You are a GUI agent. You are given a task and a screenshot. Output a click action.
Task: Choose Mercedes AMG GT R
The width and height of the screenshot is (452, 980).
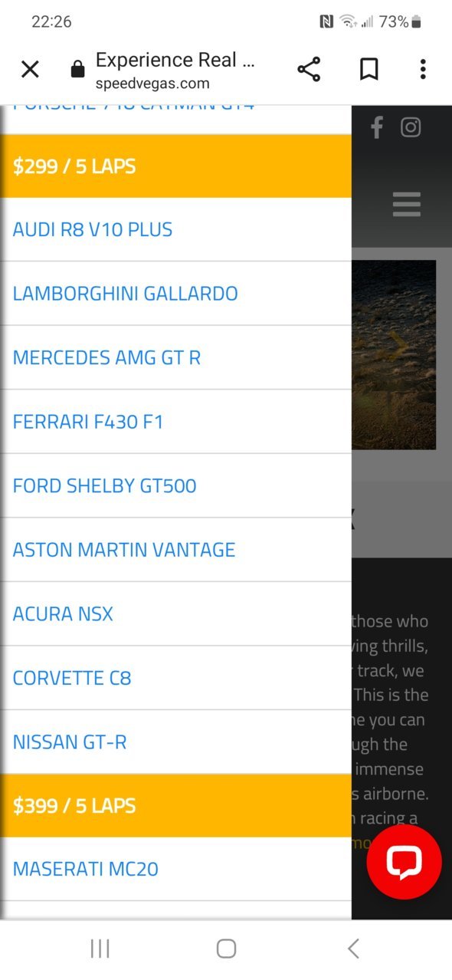coord(175,357)
